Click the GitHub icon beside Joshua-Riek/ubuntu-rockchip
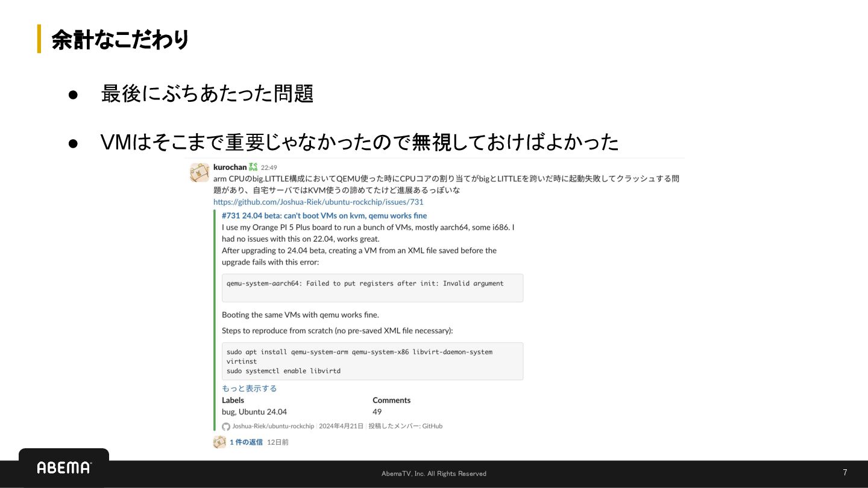 pyautogui.click(x=226, y=426)
